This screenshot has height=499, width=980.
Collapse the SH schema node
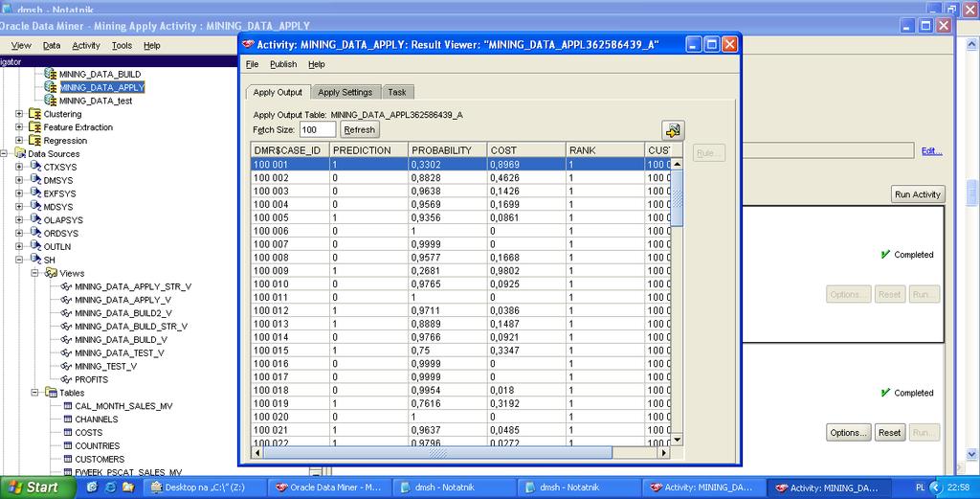coord(19,260)
